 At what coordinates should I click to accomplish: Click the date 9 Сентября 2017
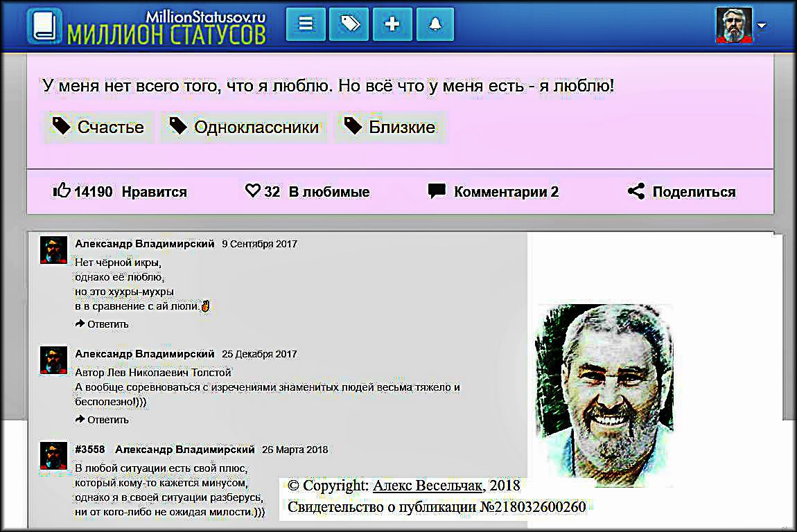tap(260, 244)
